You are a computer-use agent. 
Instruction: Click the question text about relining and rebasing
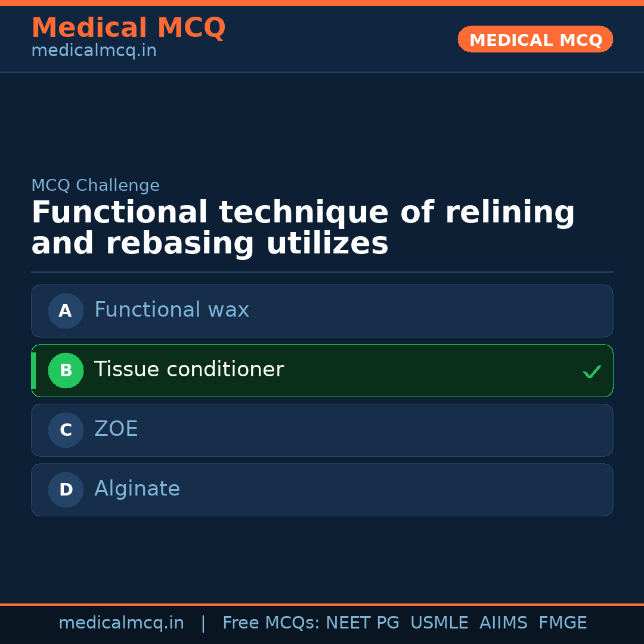303,228
